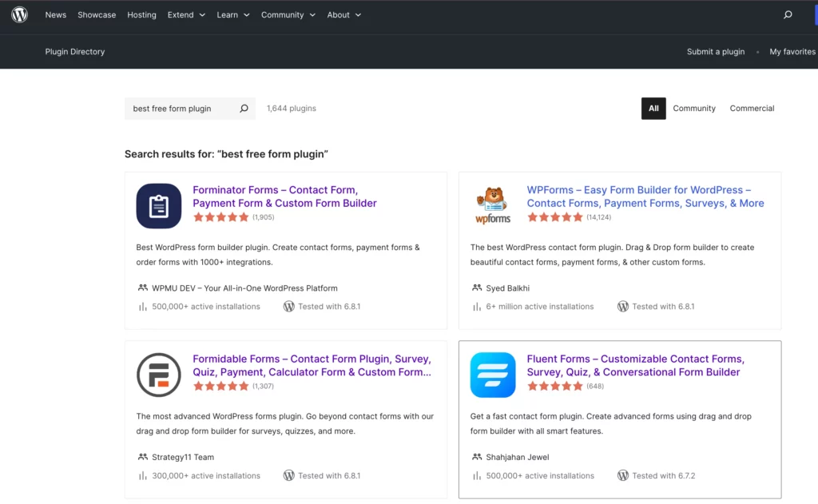Screen dimensions: 818x504
Task: Click the WordPress logo icon
Action: click(x=19, y=14)
